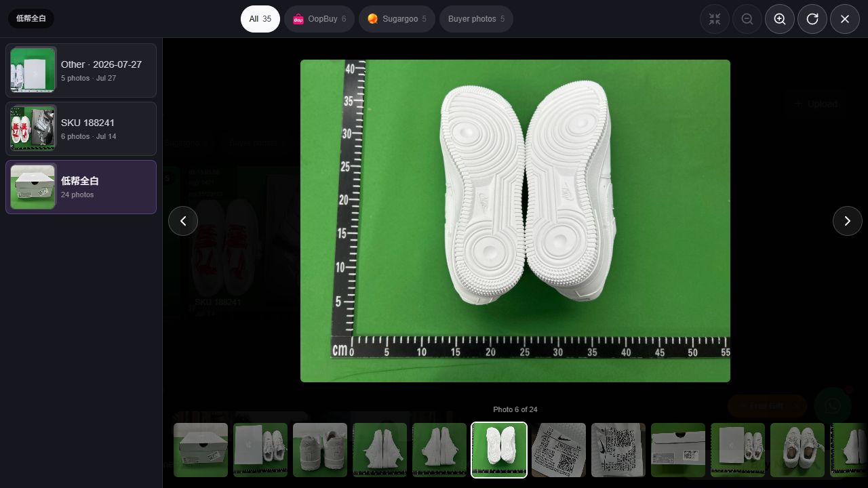The image size is (868, 488).
Task: Select the highlighted soles thumbnail
Action: pyautogui.click(x=499, y=450)
